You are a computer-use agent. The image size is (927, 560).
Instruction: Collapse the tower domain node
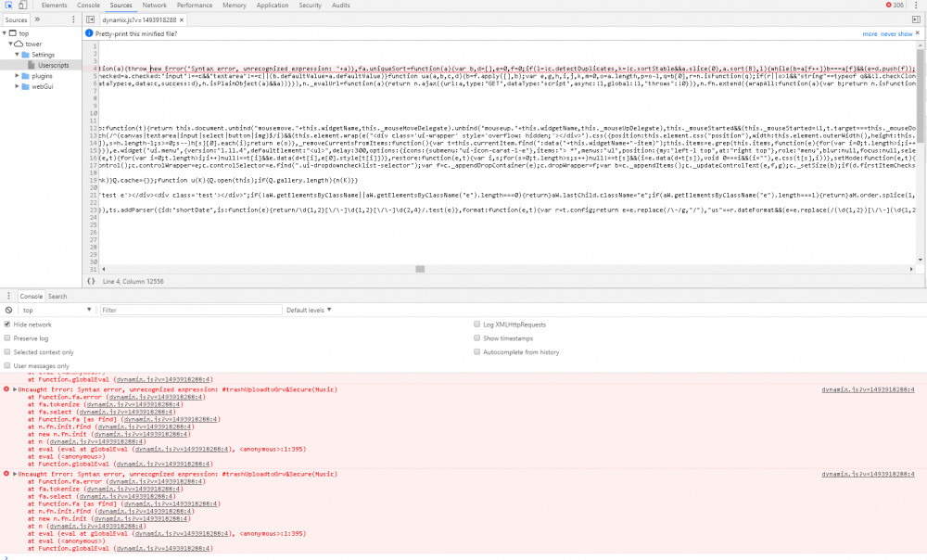10,44
